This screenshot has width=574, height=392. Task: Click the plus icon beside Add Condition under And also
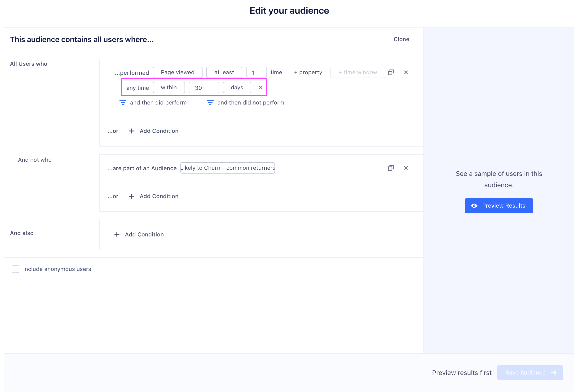click(x=117, y=234)
